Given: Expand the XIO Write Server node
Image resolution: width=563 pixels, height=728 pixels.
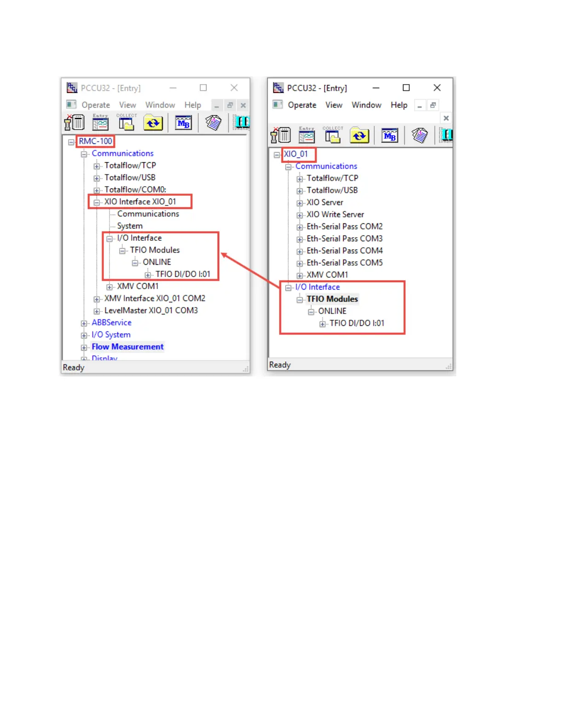Looking at the screenshot, I should (299, 215).
